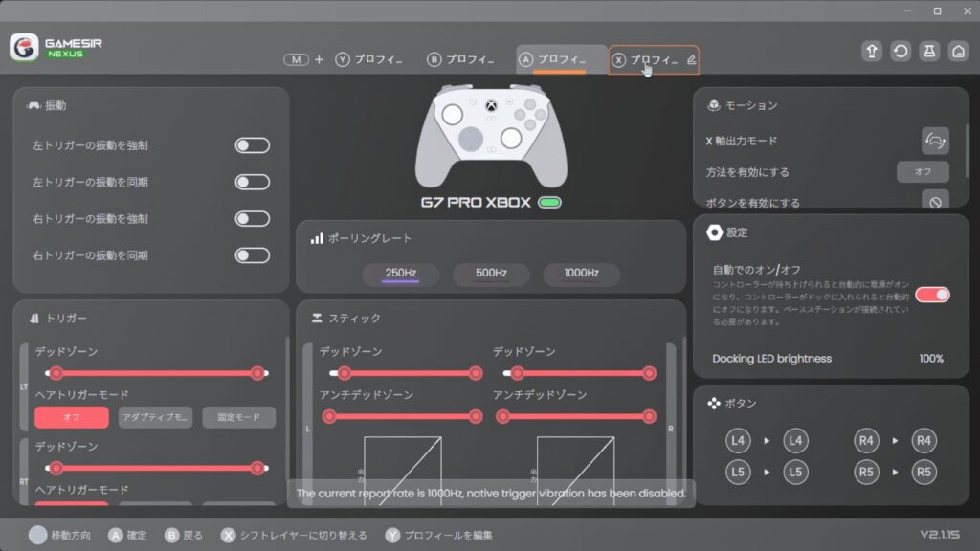
Task: Open the L5 assigned mapping target
Action: (x=795, y=472)
